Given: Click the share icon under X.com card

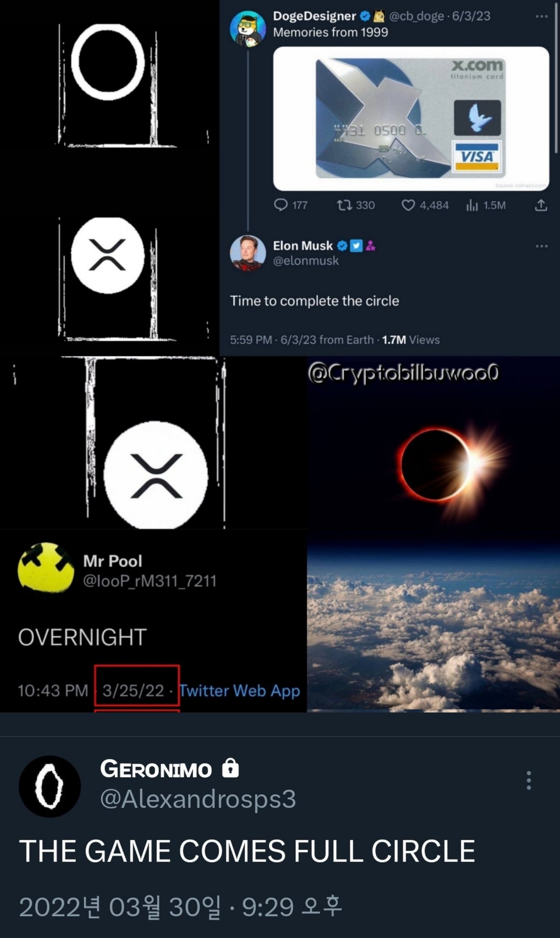Looking at the screenshot, I should (541, 205).
